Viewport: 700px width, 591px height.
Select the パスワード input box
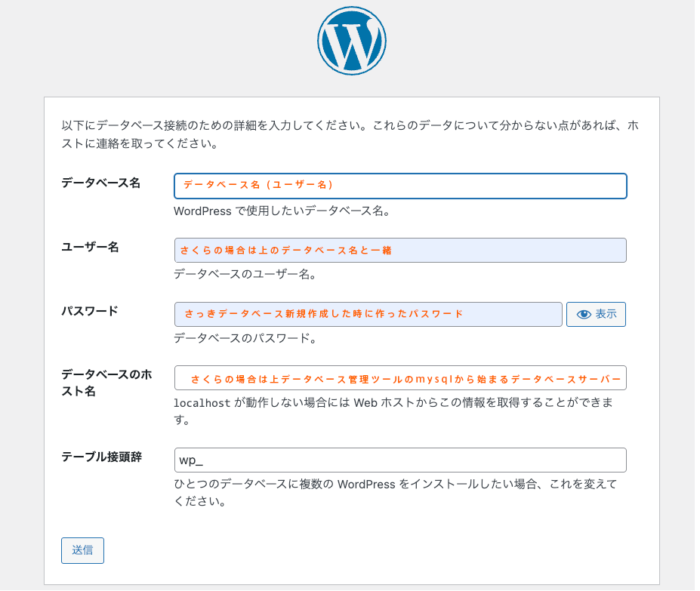(x=368, y=314)
